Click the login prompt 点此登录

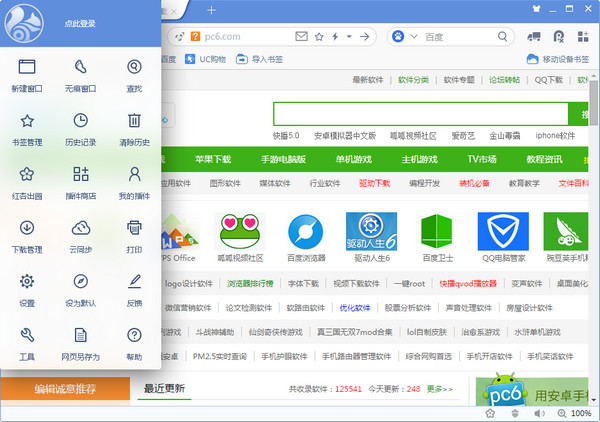80,24
